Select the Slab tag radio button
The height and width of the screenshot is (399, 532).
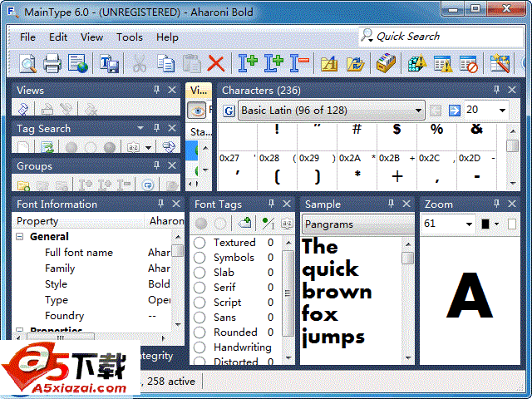(x=199, y=273)
